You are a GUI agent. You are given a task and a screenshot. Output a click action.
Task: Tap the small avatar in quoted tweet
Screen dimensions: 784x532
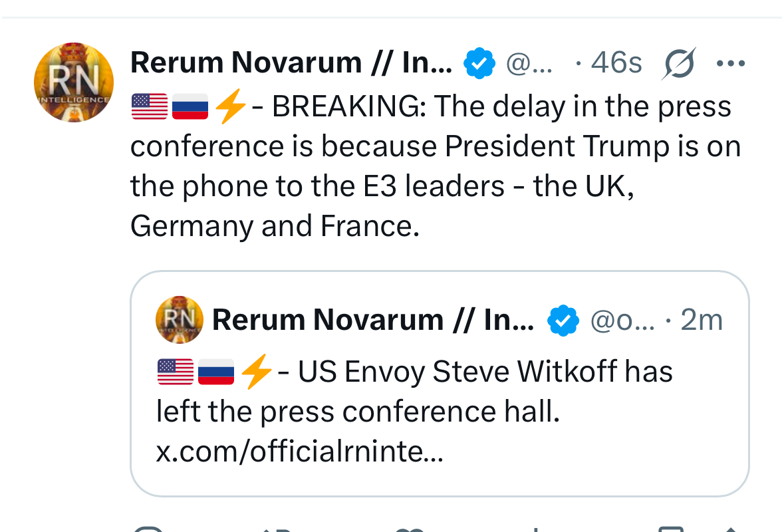(180, 320)
